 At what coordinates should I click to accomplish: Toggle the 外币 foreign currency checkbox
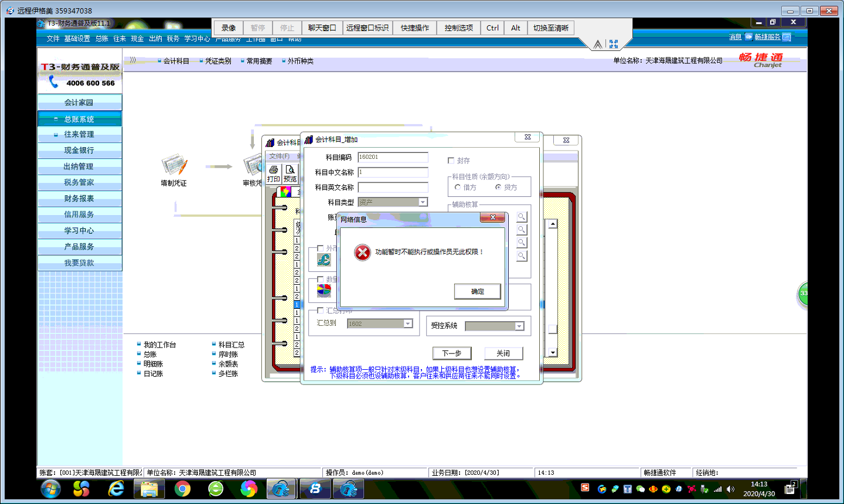coord(320,248)
